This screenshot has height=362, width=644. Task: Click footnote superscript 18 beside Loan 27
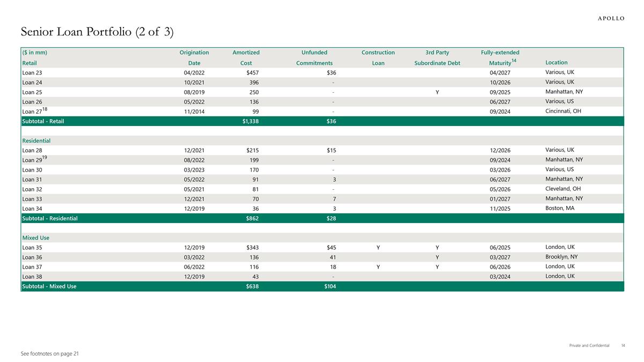pyautogui.click(x=45, y=109)
